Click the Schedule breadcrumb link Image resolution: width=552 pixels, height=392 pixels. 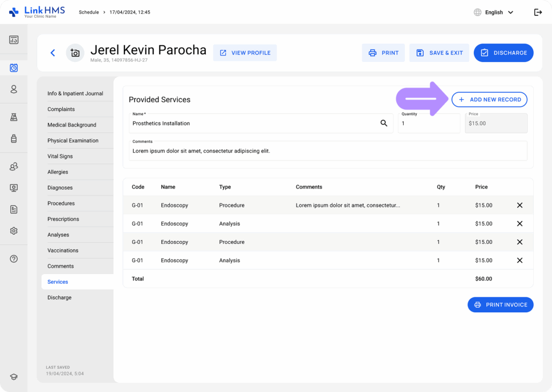tap(89, 12)
